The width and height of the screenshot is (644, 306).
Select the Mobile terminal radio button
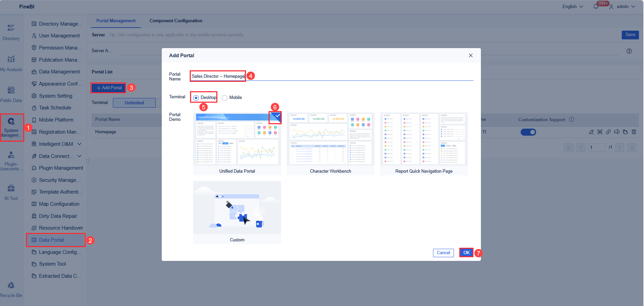(224, 98)
